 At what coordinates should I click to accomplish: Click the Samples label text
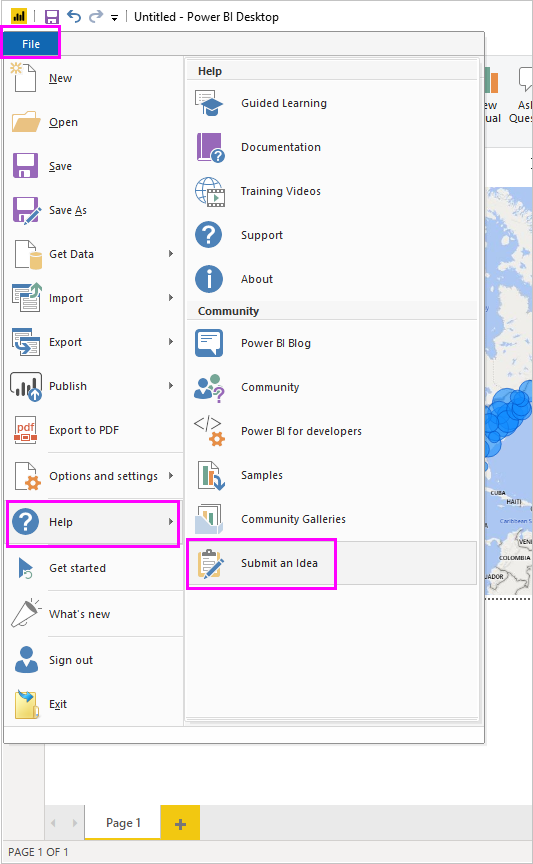click(262, 475)
